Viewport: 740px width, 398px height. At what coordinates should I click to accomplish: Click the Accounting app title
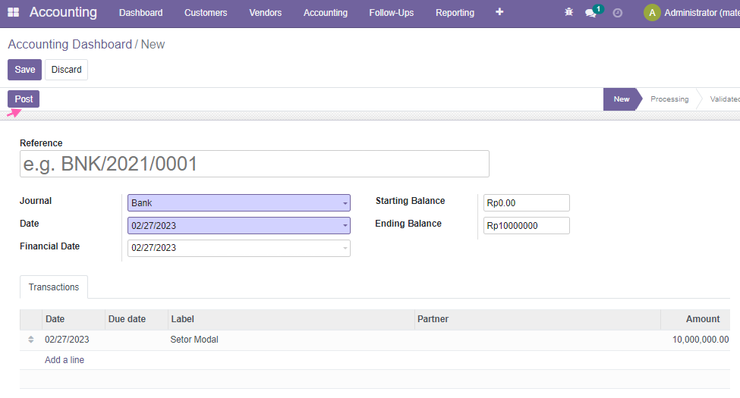(63, 12)
